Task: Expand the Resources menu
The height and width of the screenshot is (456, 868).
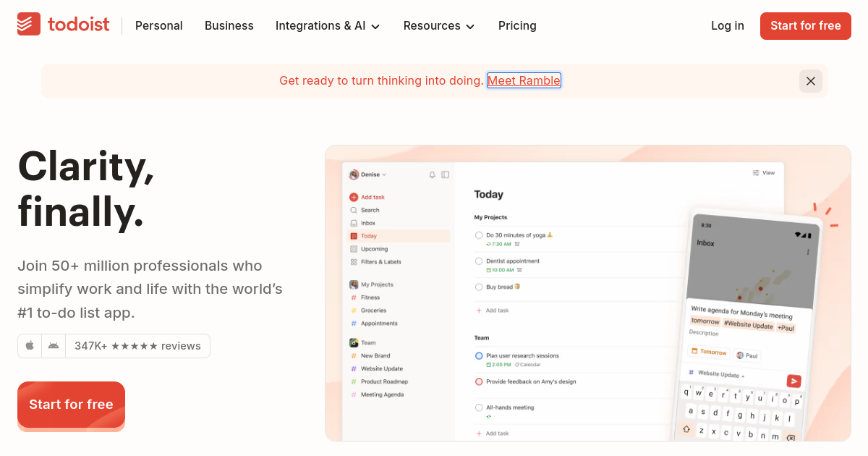Action: click(x=439, y=26)
